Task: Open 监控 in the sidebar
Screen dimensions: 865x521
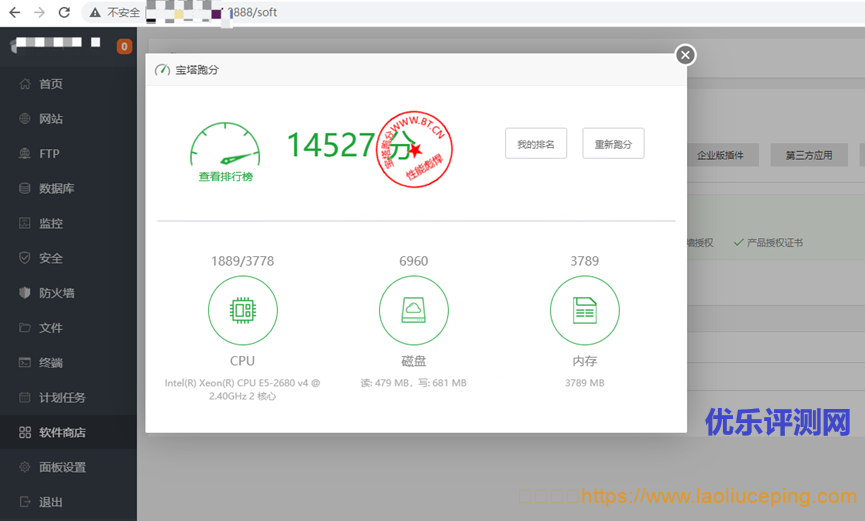Action: [68, 223]
